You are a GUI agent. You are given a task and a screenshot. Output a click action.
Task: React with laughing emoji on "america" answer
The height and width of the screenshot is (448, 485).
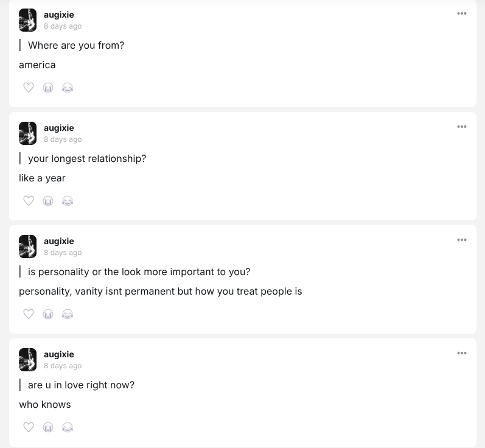click(68, 88)
